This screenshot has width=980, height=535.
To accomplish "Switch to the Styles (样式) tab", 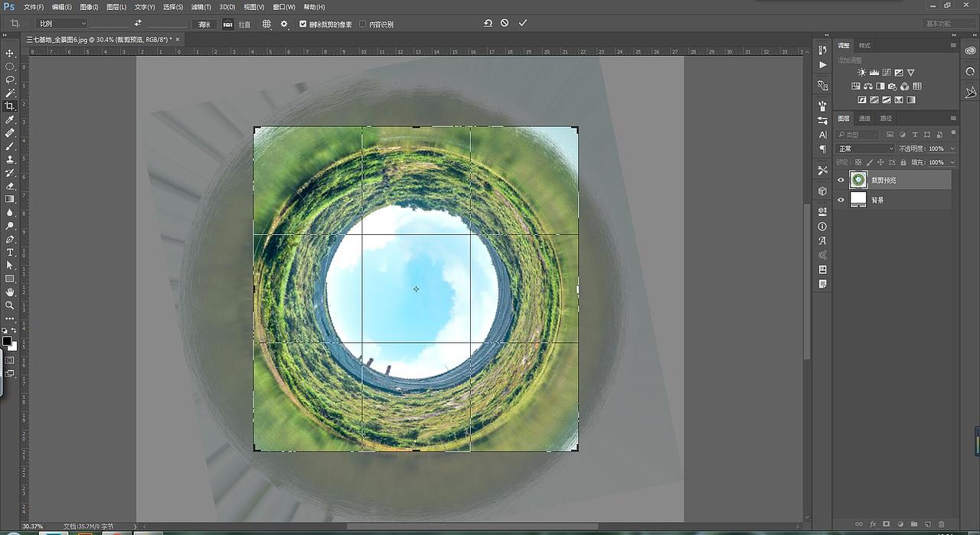I will click(864, 45).
